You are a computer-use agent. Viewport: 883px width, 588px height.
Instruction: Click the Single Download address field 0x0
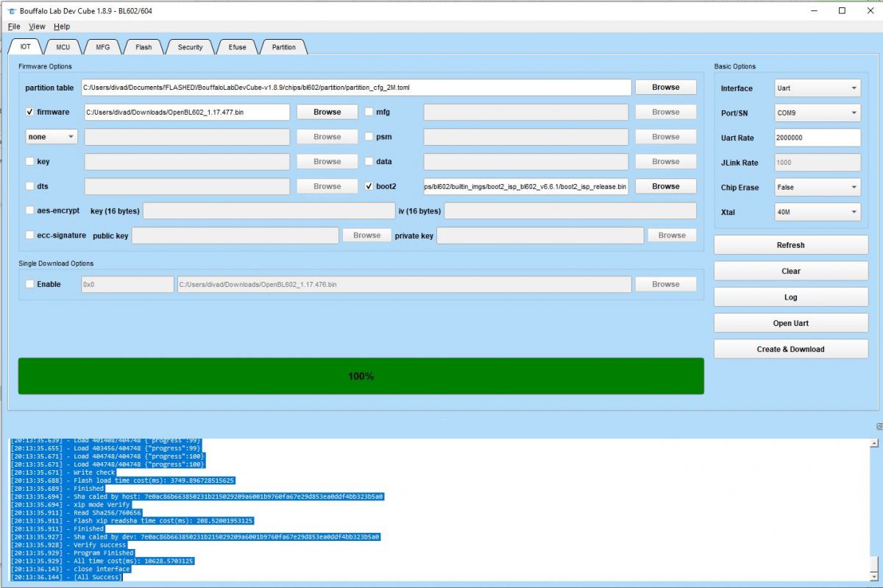coord(127,284)
